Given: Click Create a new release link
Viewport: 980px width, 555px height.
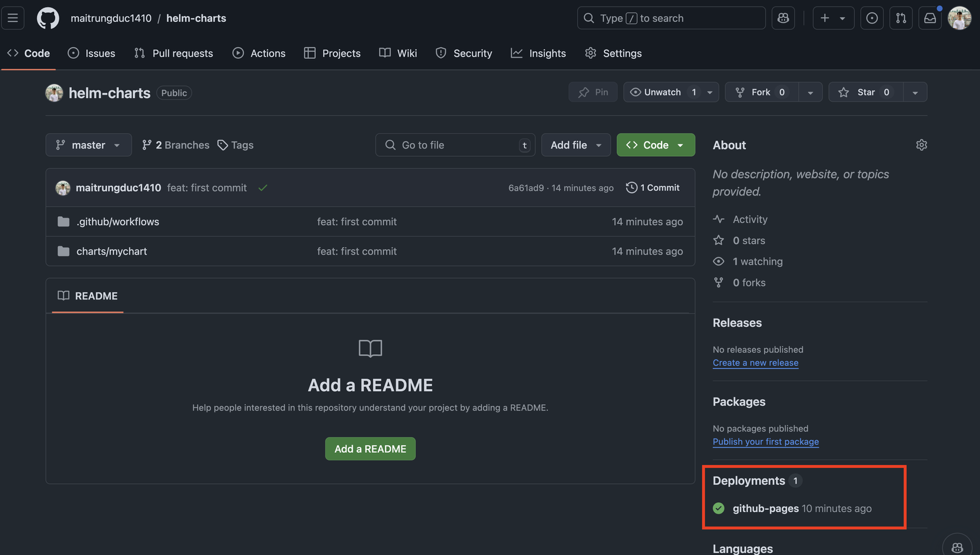Looking at the screenshot, I should click(x=755, y=362).
